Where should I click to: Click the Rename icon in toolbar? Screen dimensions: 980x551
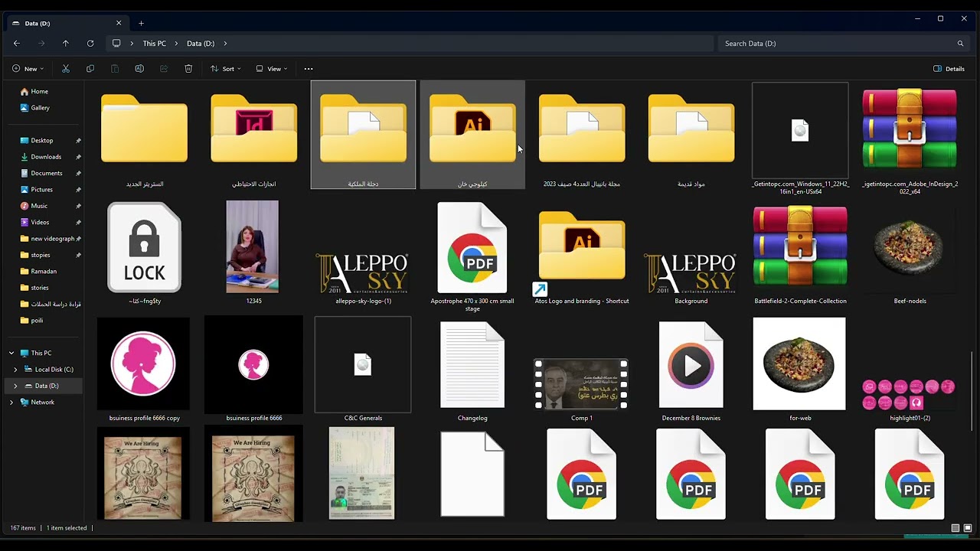point(139,69)
